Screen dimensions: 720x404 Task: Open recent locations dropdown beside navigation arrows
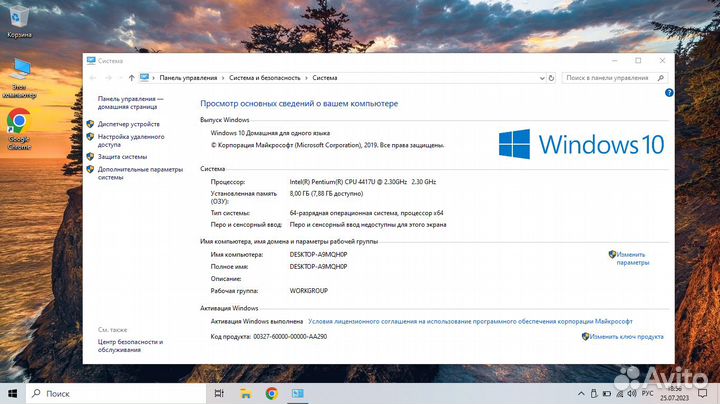(120, 79)
